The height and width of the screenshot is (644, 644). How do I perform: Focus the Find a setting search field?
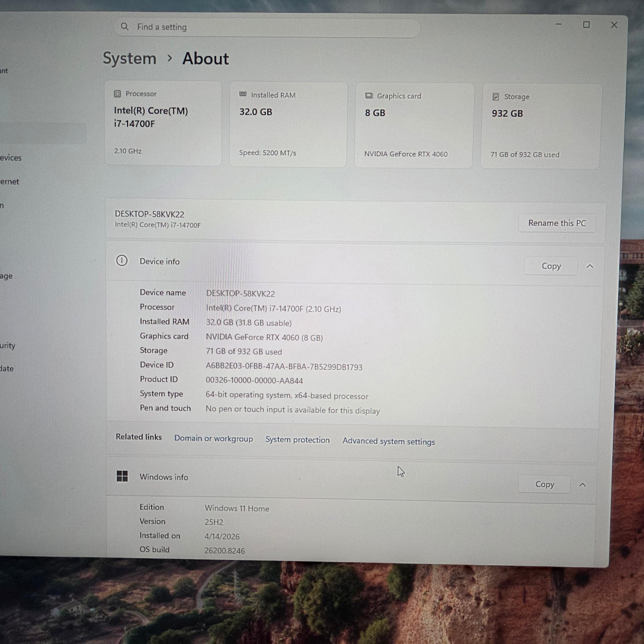tap(268, 27)
